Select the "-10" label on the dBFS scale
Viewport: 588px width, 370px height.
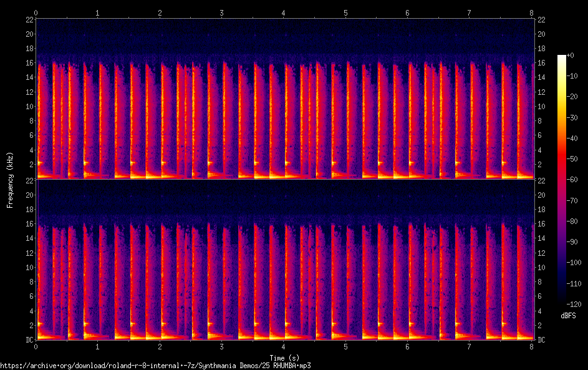pyautogui.click(x=572, y=75)
